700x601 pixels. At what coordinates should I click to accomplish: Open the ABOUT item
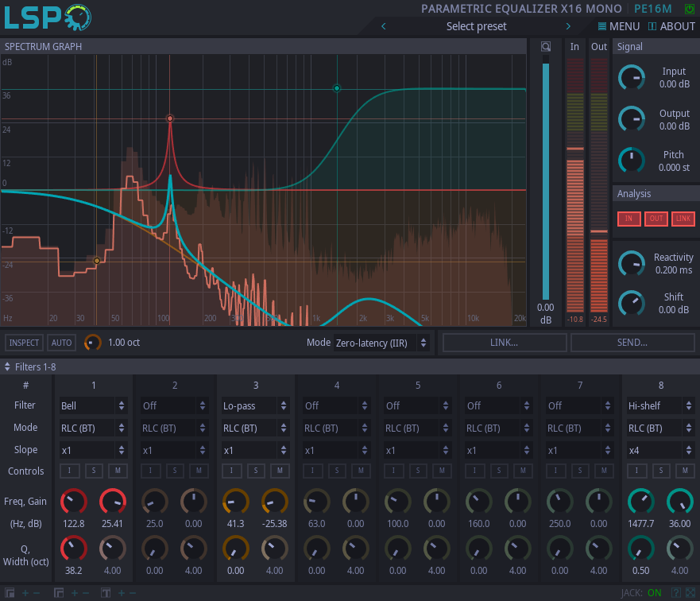[x=671, y=26]
